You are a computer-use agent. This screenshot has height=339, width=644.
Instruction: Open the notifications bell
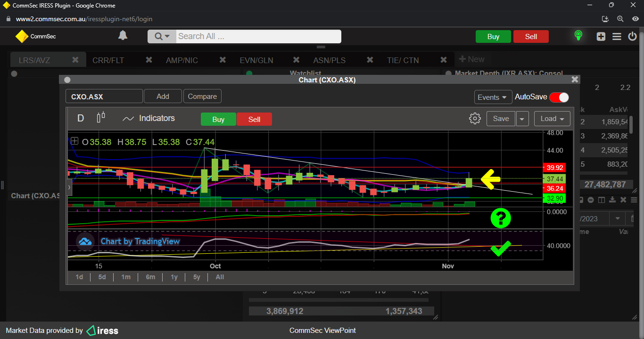click(123, 36)
